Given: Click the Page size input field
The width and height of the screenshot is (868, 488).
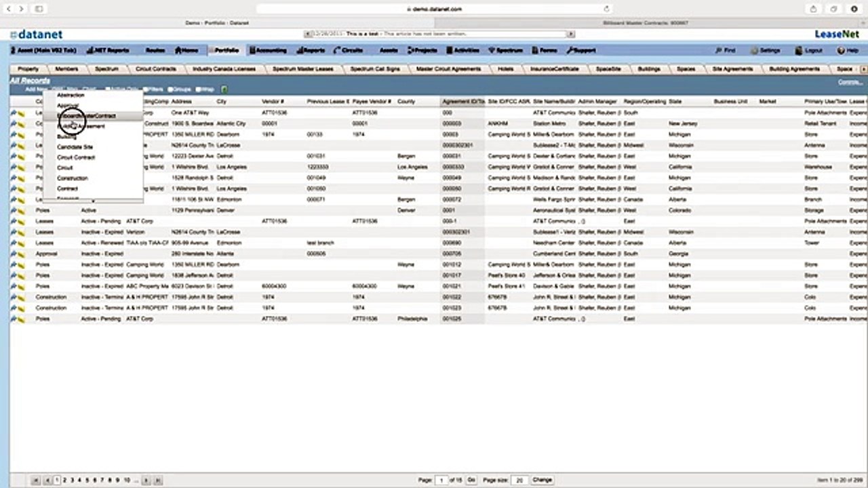Looking at the screenshot, I should pos(519,480).
